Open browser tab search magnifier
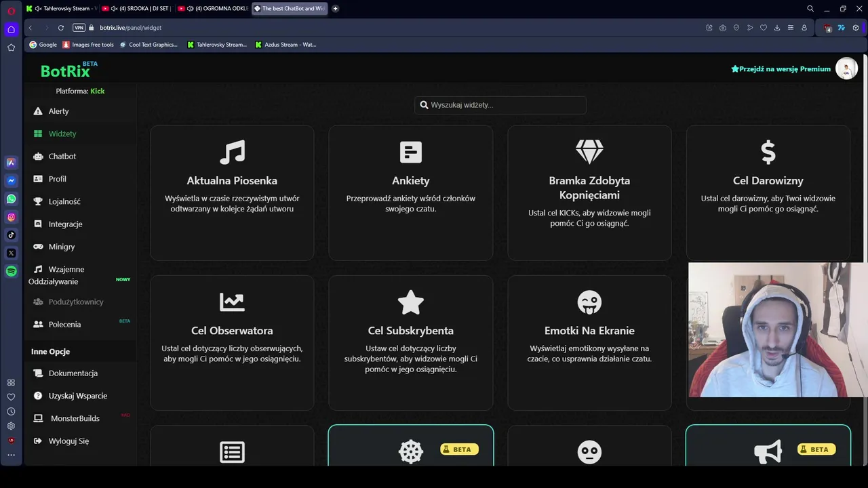The height and width of the screenshot is (488, 868). point(810,9)
